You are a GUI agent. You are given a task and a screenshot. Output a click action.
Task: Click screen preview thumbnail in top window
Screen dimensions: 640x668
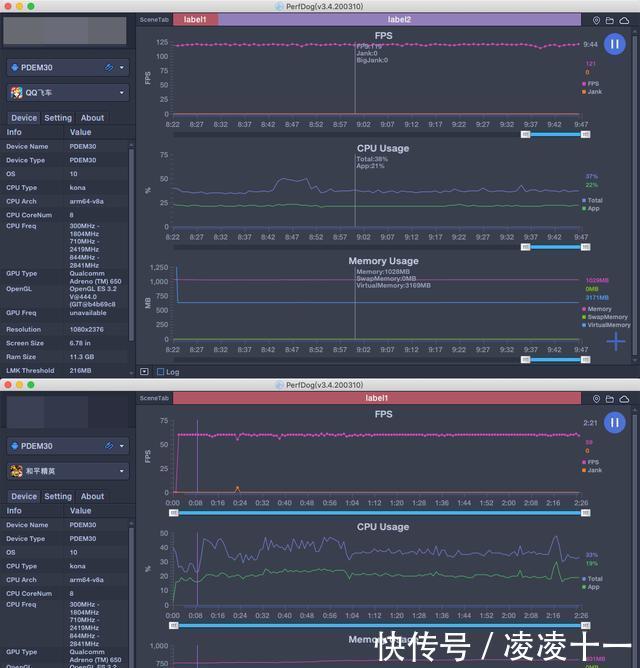pos(65,31)
